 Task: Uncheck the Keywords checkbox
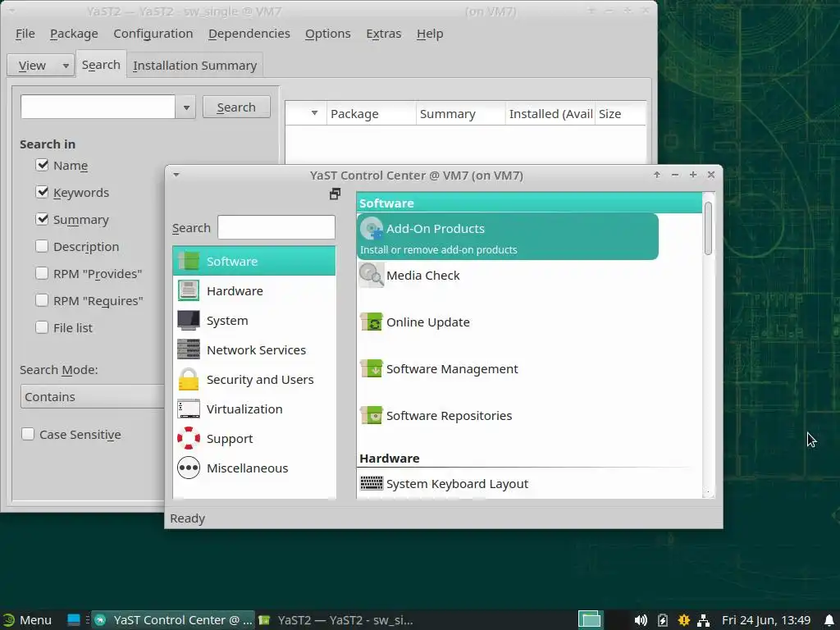click(42, 192)
